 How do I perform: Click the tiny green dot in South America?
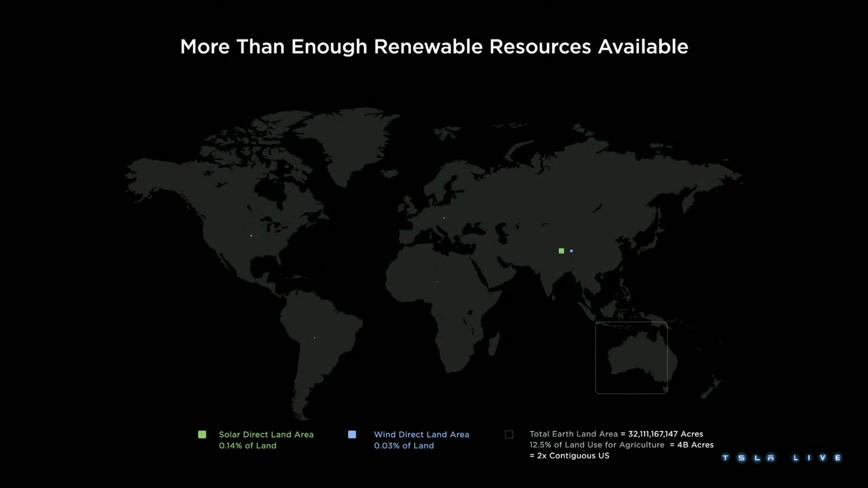[315, 337]
